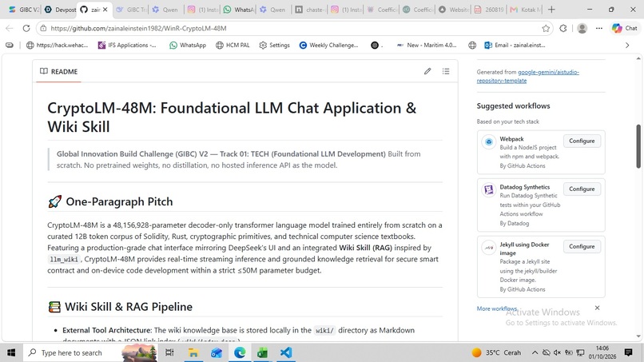Open browser Extensions puzzle icon
The height and width of the screenshot is (362, 644).
(x=563, y=28)
